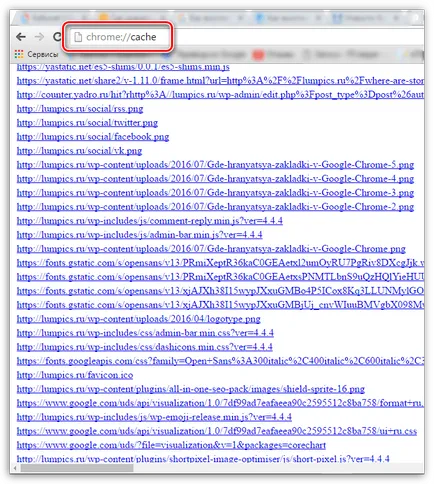Screen dimensions: 434x484
Task: Open the Google-Chrome-4.png upload link
Action: [x=215, y=179]
